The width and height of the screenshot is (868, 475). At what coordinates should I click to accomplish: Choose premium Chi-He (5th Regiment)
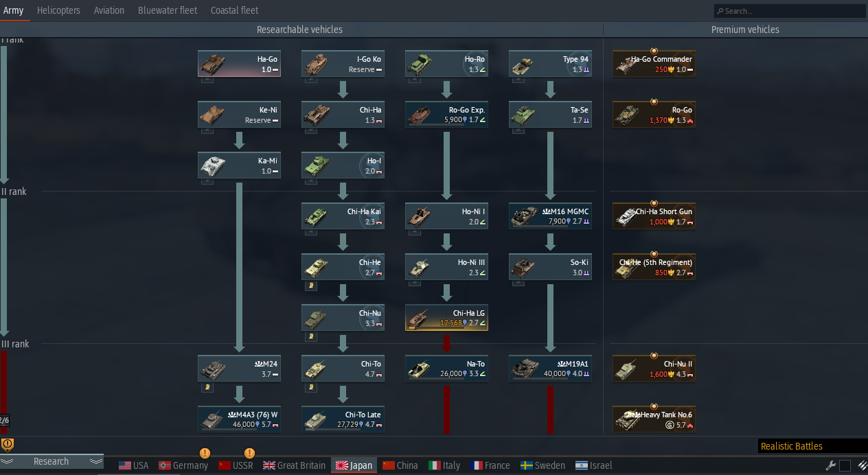coord(654,267)
